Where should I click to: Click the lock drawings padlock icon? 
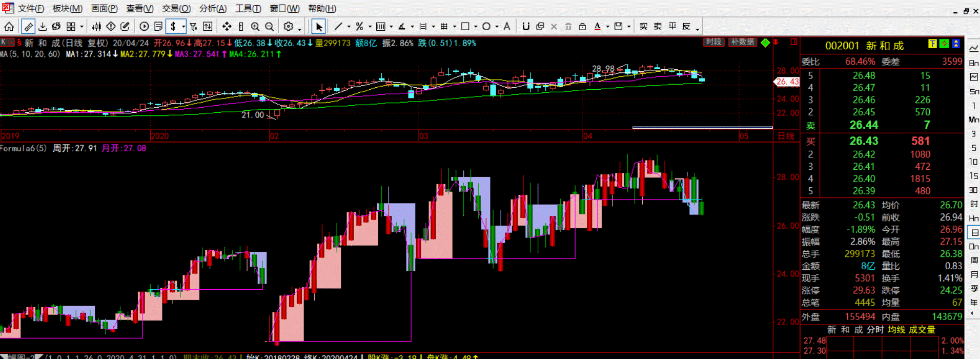point(582,27)
